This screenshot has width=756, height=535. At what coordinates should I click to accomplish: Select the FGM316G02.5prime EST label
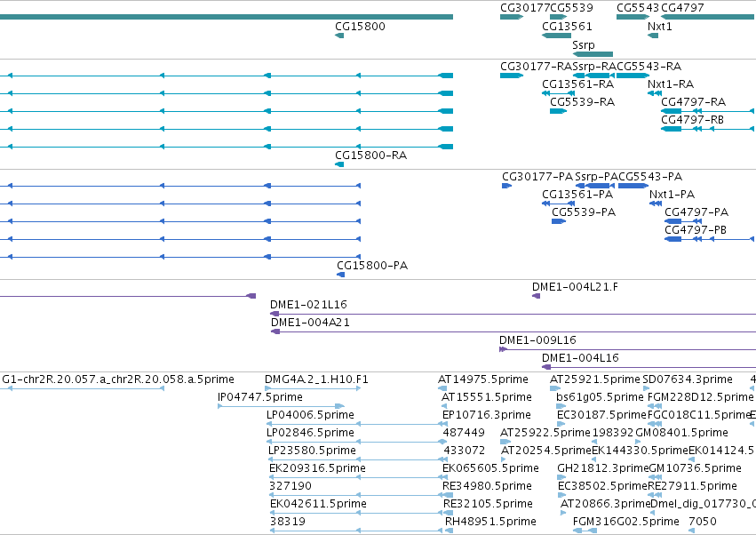pos(625,522)
